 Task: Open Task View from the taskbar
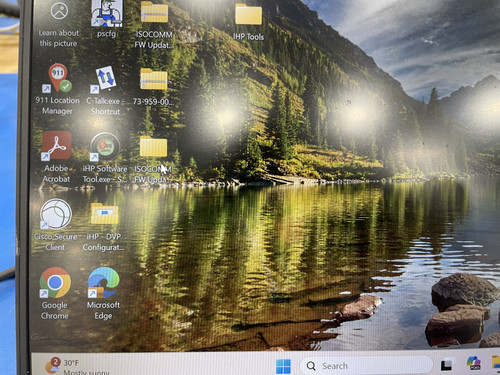click(x=447, y=365)
